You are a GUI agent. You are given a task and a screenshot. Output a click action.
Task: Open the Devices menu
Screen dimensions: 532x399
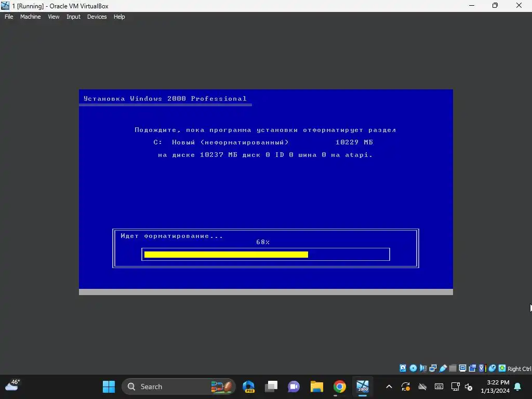point(97,17)
